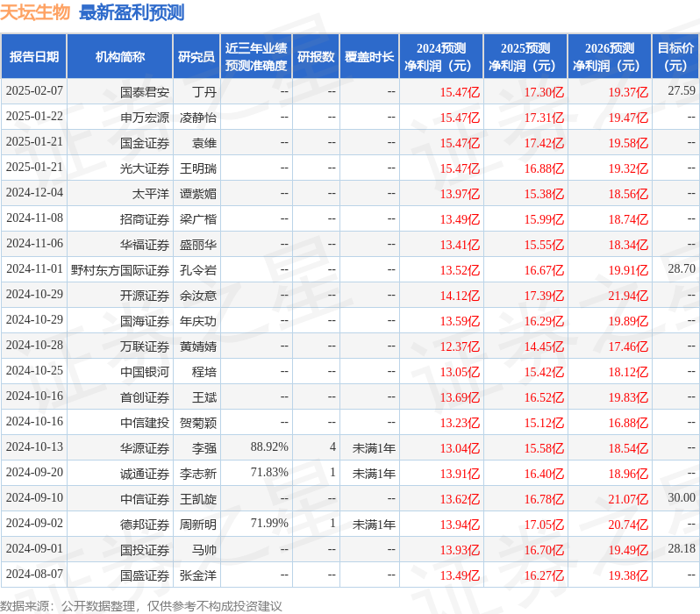The height and width of the screenshot is (614, 700).
Task: Click the 目标价 column header
Action: [676, 57]
